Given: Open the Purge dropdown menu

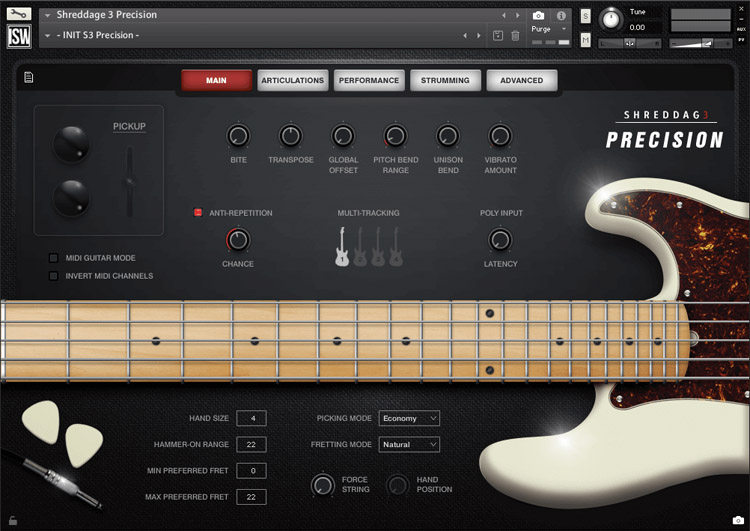Looking at the screenshot, I should 549,29.
